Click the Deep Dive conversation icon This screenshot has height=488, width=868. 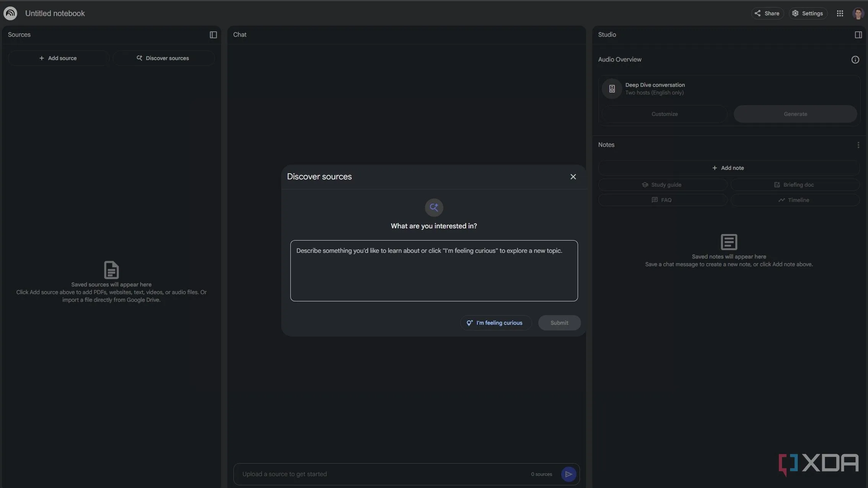[612, 89]
